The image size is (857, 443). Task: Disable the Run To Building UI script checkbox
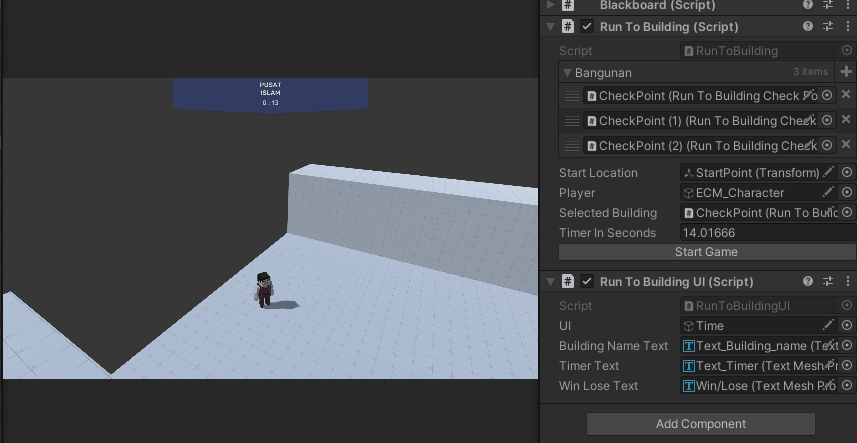[x=587, y=282]
